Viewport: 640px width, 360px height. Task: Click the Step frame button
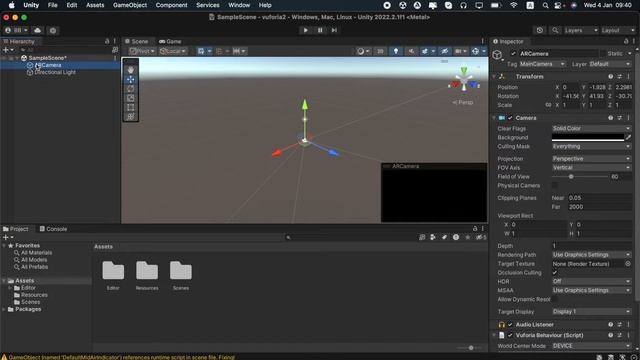(334, 30)
